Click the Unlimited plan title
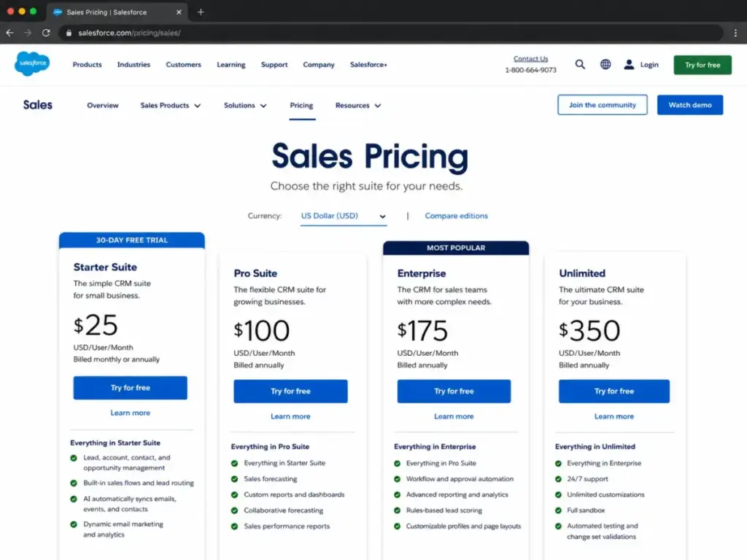The height and width of the screenshot is (560, 747). [x=582, y=273]
